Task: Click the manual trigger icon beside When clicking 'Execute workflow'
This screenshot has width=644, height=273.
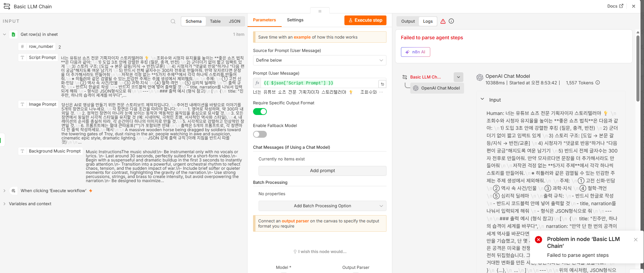Action: [13, 191]
